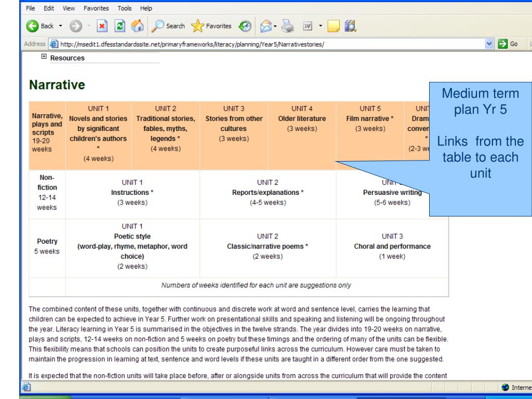Open the Reports/explanations unit
Image resolution: width=532 pixels, height=399 pixels.
point(268,192)
